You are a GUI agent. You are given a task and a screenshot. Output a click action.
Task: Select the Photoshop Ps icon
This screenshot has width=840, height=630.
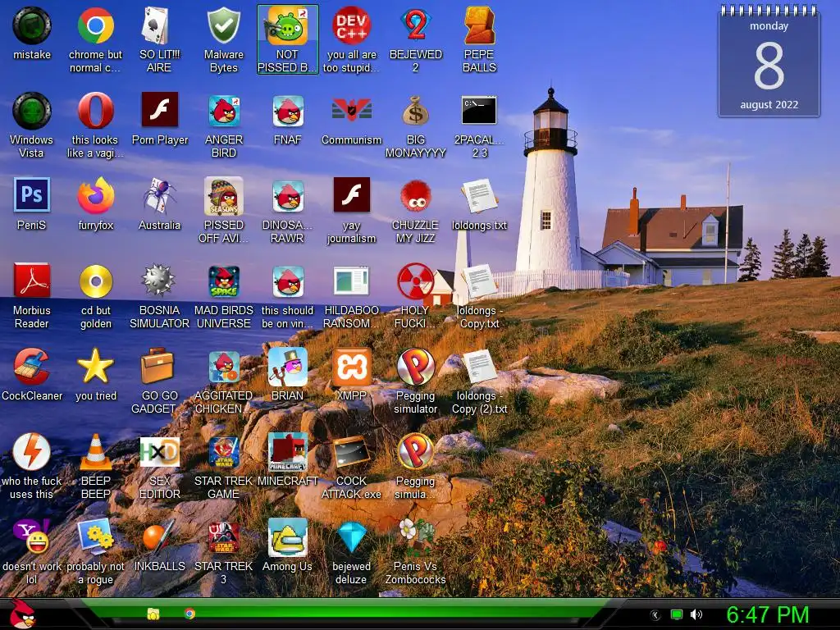tap(32, 196)
